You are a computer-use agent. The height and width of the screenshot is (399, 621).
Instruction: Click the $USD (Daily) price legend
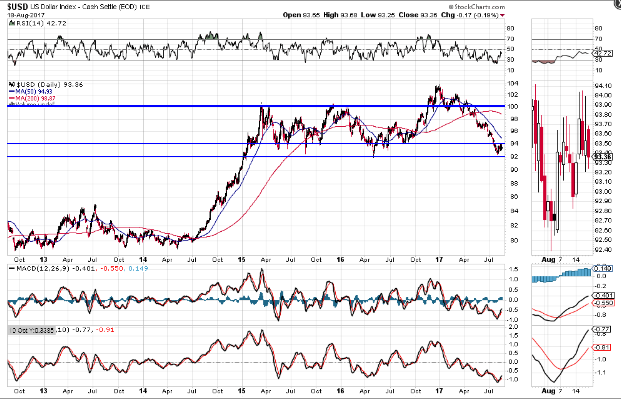50,84
